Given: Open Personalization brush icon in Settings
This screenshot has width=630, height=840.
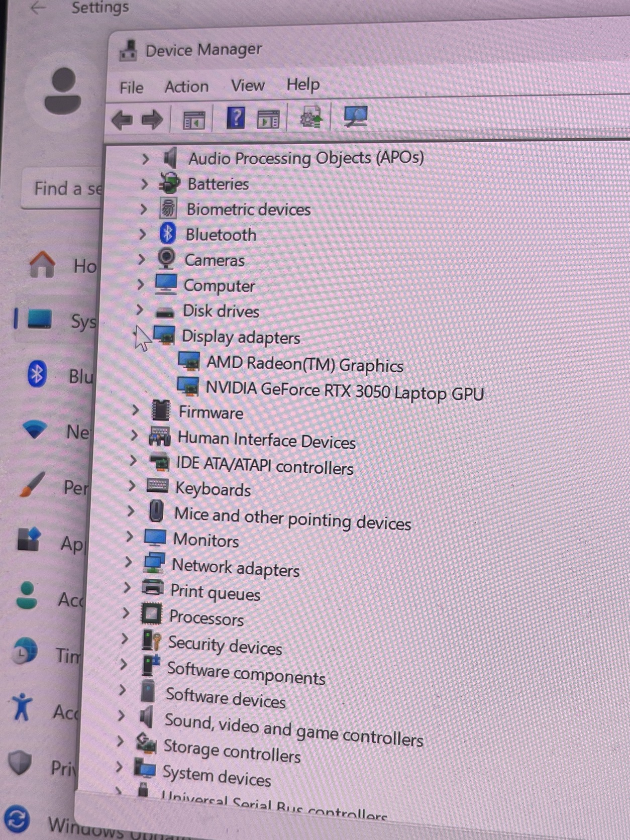Looking at the screenshot, I should click(32, 485).
